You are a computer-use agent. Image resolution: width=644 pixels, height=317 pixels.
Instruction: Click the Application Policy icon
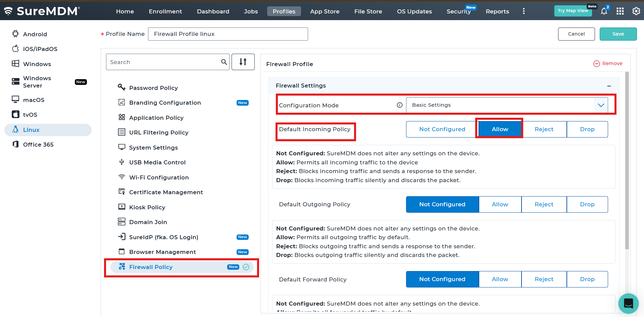[121, 117]
